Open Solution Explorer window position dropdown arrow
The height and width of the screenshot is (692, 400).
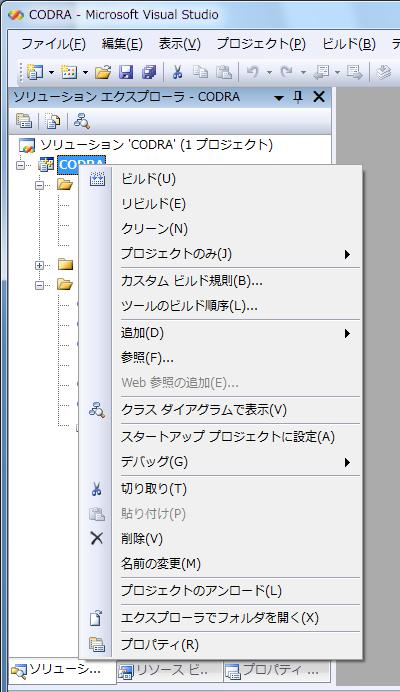click(279, 98)
